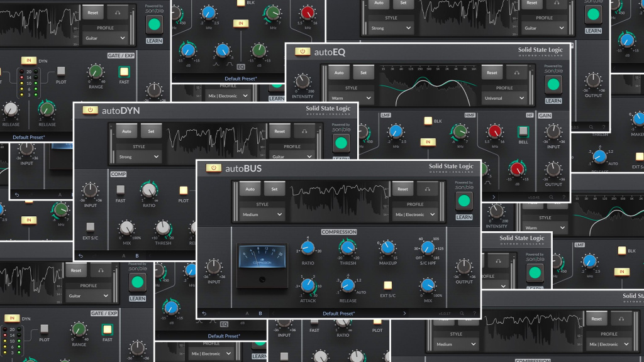Open the help question mark in autoBUS

click(x=475, y=314)
